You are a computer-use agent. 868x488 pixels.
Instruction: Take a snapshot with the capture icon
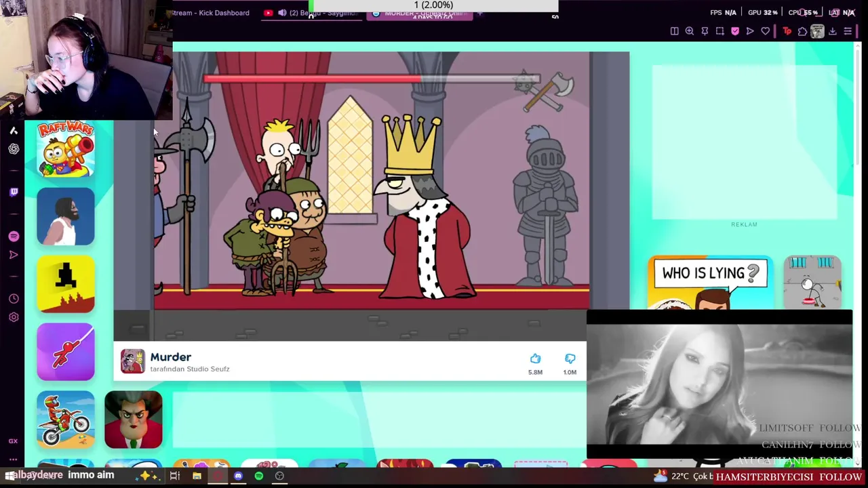pos(719,31)
